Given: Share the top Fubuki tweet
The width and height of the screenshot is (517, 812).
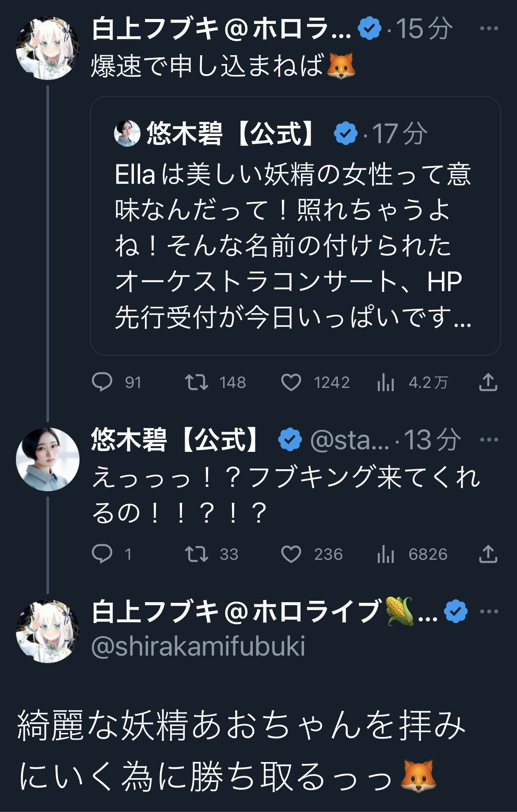Looking at the screenshot, I should [488, 382].
